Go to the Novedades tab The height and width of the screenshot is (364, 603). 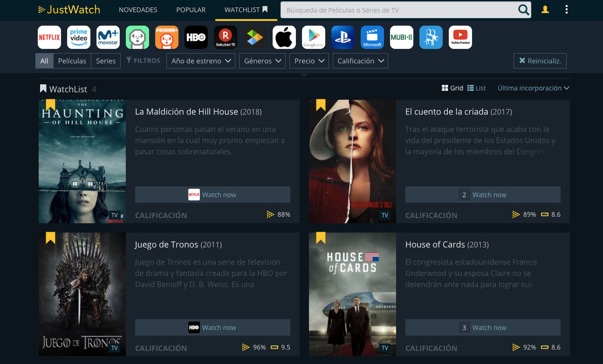[138, 10]
